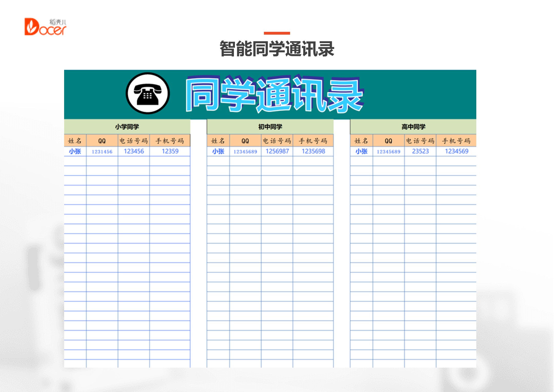Click the QQ header in the 小学同学 table
The height and width of the screenshot is (392, 554).
tap(102, 141)
